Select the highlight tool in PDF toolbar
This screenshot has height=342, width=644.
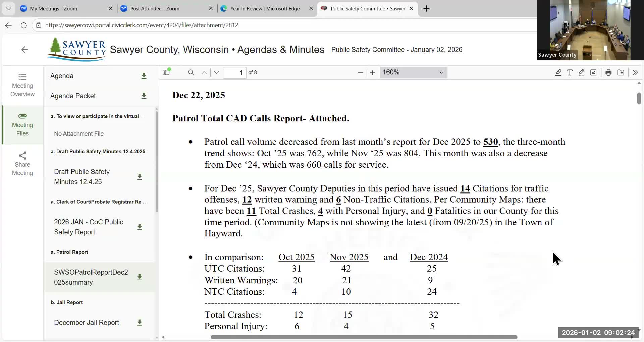558,72
